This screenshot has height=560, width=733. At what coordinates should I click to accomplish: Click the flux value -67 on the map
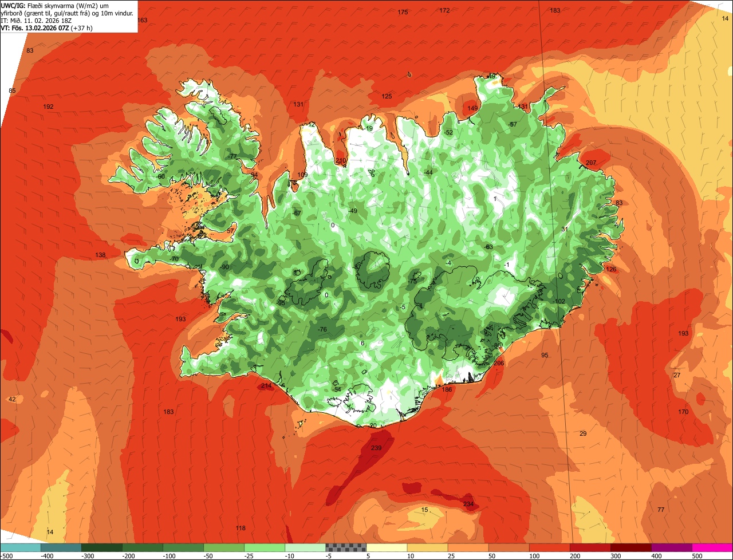(297, 213)
